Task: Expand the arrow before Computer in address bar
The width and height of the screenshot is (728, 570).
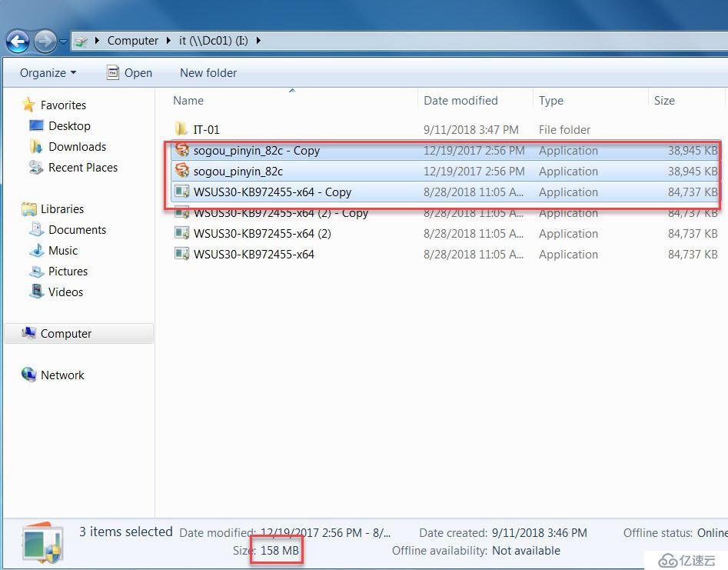Action: (97, 41)
